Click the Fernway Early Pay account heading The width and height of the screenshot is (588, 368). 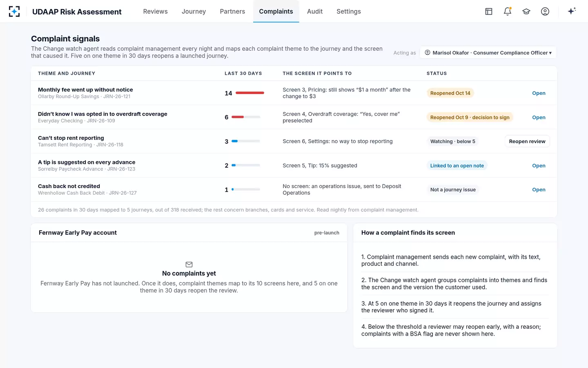tap(78, 233)
